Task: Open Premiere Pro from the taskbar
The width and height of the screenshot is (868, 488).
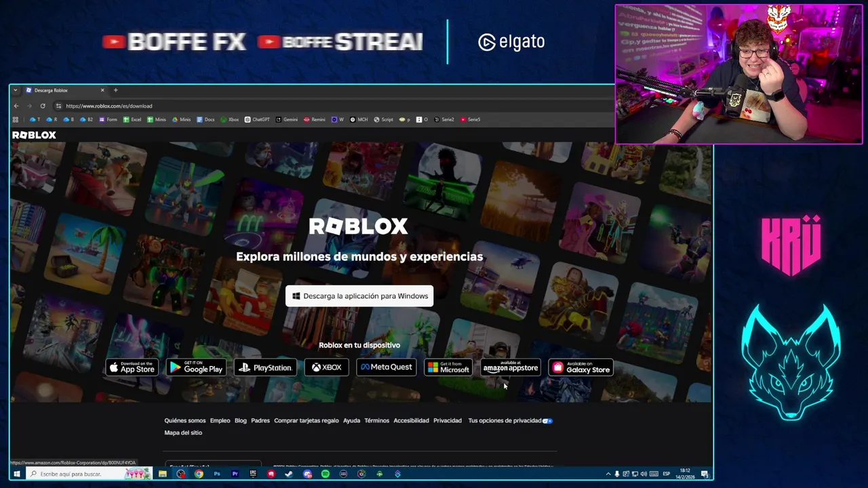Action: point(235,474)
